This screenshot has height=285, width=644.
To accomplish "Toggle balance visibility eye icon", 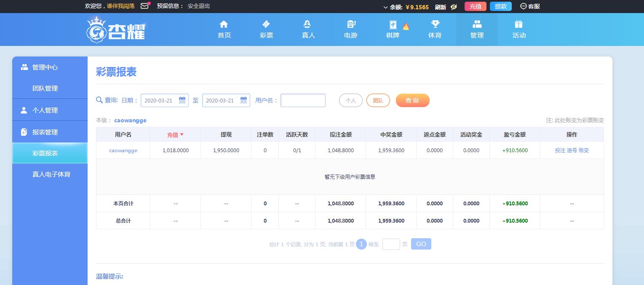I will (454, 7).
